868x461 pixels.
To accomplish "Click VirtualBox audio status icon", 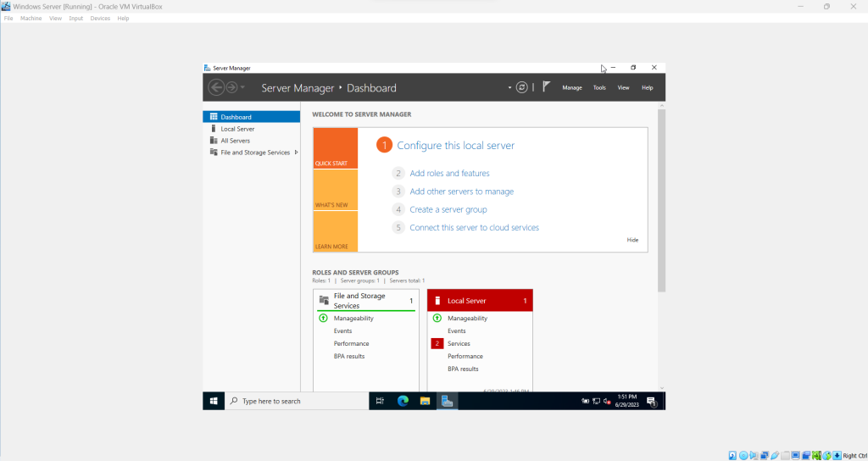I will pyautogui.click(x=754, y=455).
